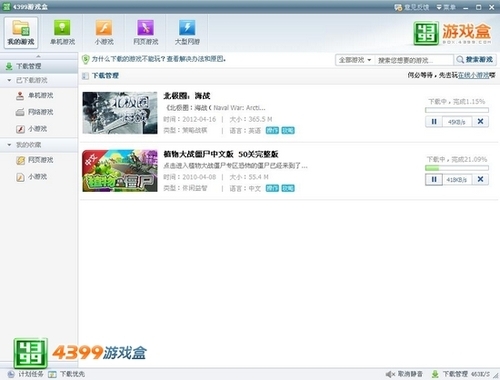500x380 pixels.
Task: Collapse the sidebar using the top arrow
Action: click(x=38, y=56)
